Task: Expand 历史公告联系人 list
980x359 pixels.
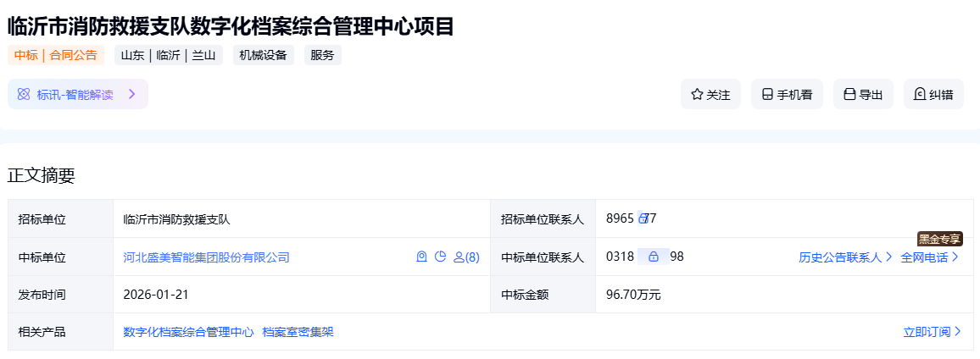Action: [845, 257]
